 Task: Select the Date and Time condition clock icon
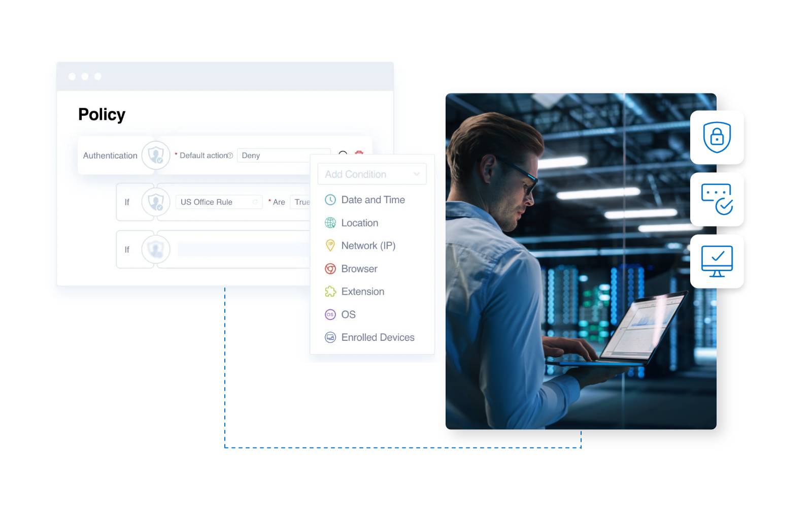point(330,200)
